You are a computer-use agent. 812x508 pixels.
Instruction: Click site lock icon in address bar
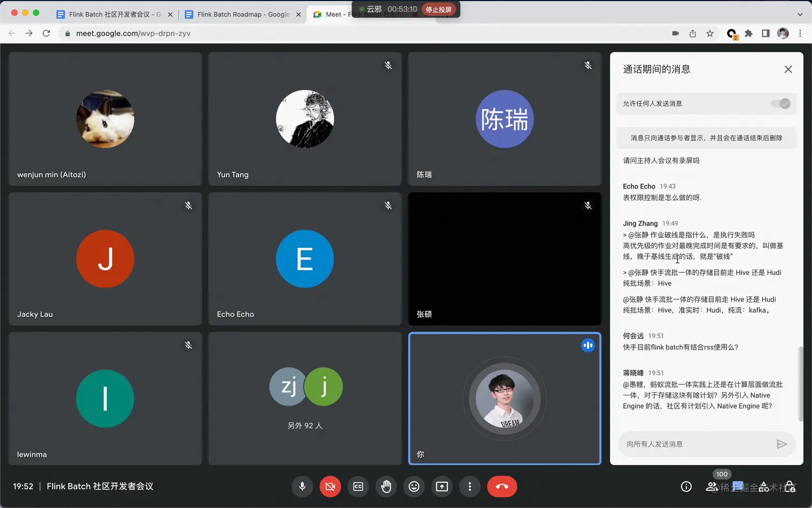coord(67,33)
